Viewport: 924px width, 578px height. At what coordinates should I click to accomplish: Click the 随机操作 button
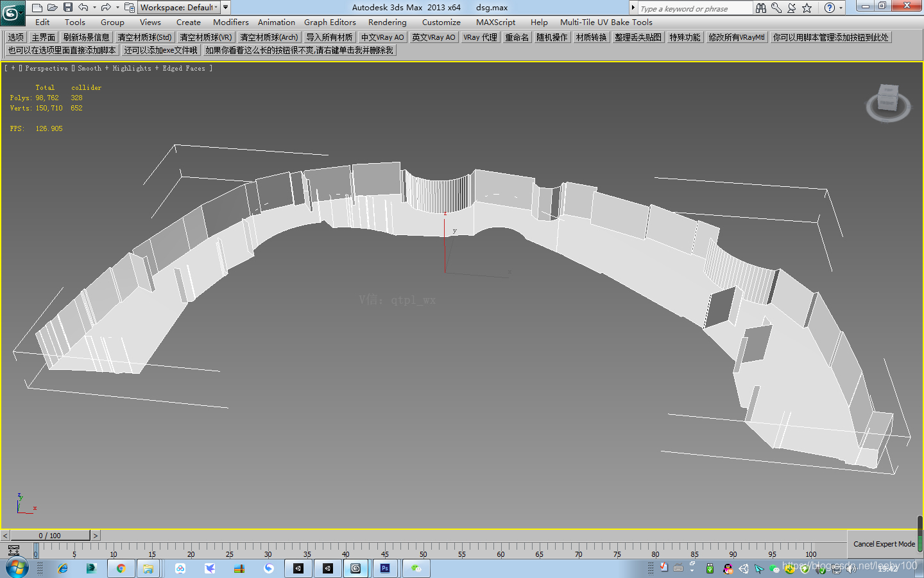tap(552, 37)
